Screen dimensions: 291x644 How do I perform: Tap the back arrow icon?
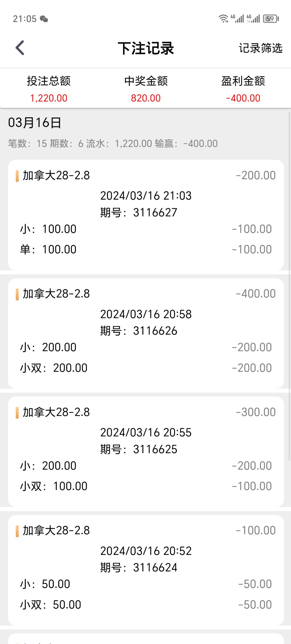pyautogui.click(x=20, y=48)
